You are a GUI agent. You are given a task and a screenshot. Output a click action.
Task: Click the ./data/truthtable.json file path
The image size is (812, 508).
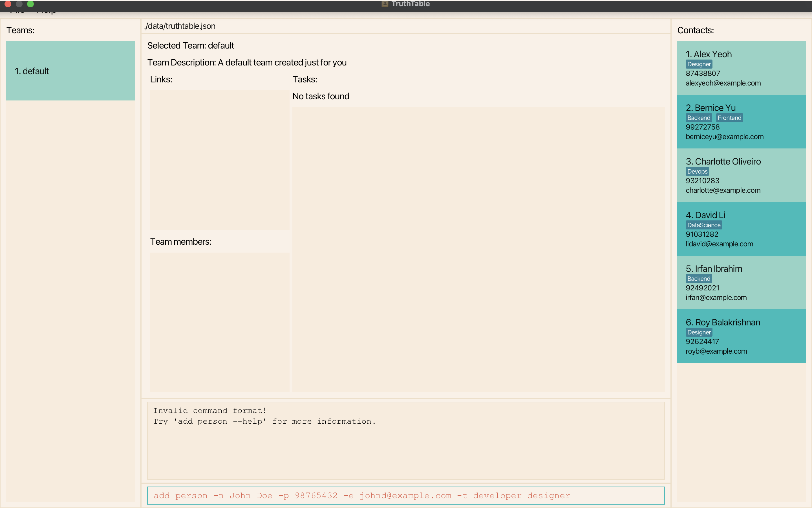180,26
